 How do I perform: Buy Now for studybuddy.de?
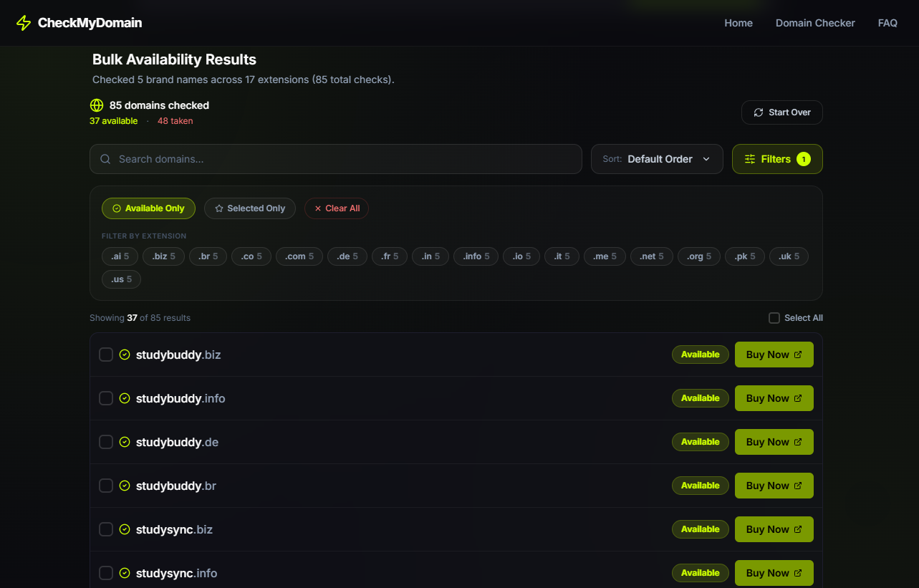774,442
